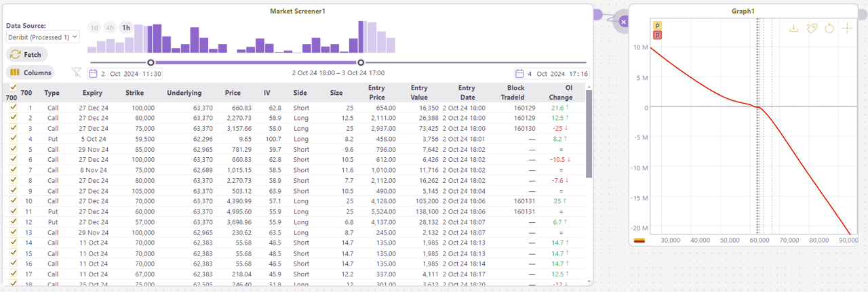Uncheck row 13 checkbox
The image size is (868, 292).
(13, 232)
